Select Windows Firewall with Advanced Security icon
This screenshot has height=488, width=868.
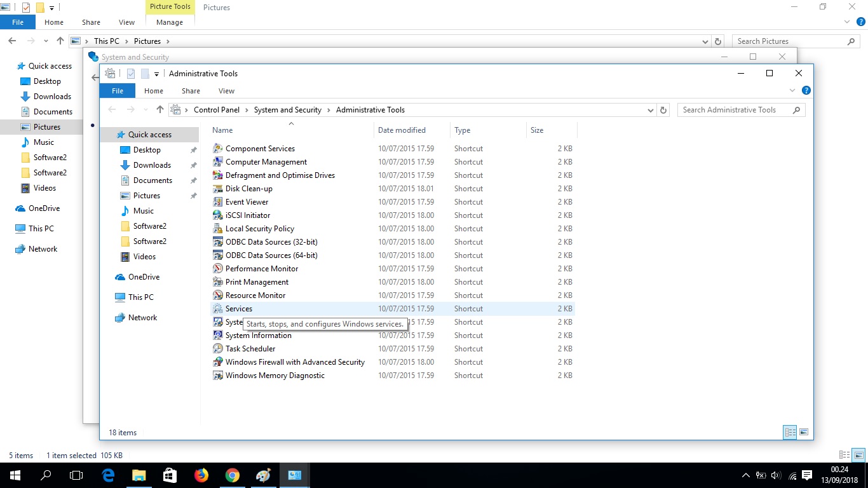point(218,362)
